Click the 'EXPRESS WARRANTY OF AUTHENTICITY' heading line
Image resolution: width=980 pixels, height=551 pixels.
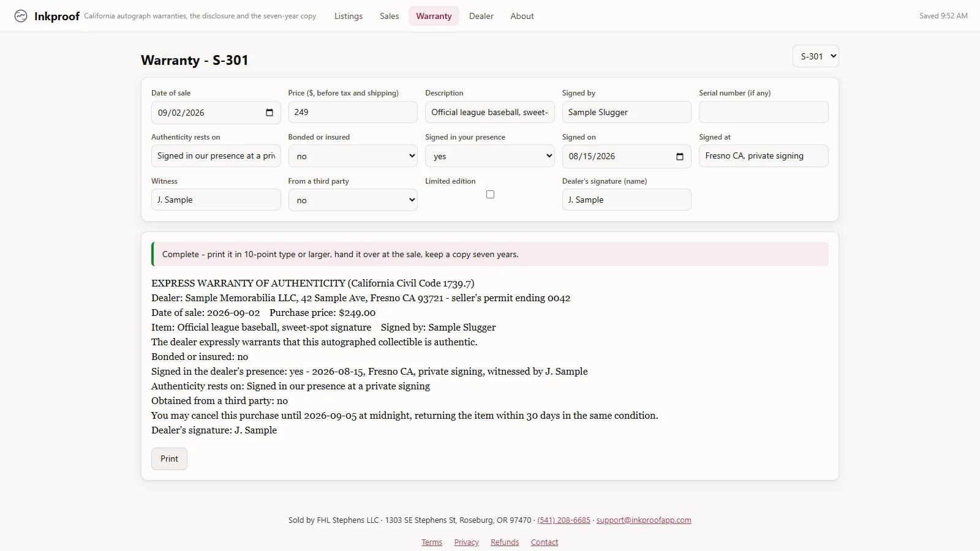click(313, 283)
